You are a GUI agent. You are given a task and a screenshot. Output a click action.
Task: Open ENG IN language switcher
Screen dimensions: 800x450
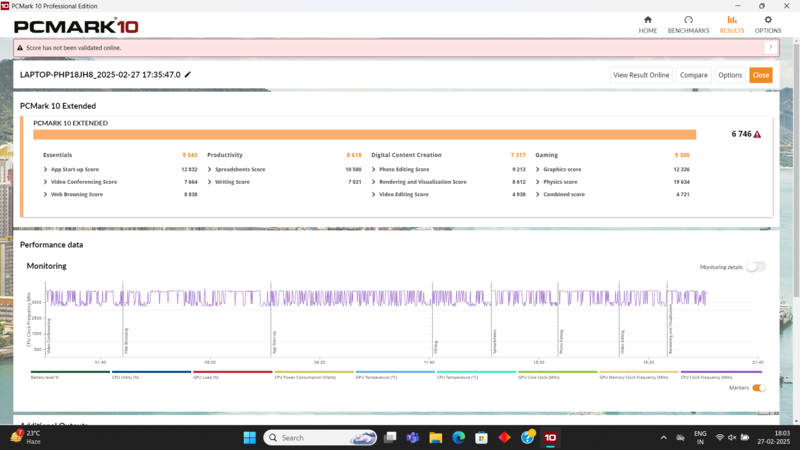(700, 437)
